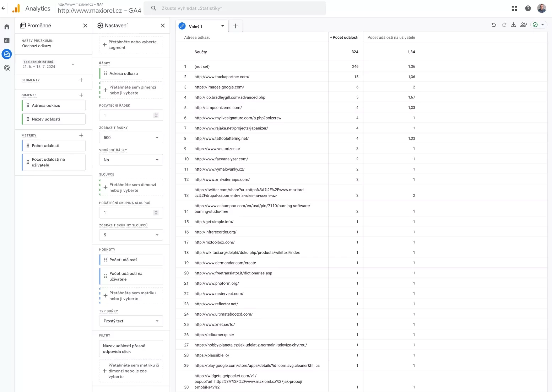Open the Help question mark icon
This screenshot has height=392, width=552.
(x=528, y=8)
